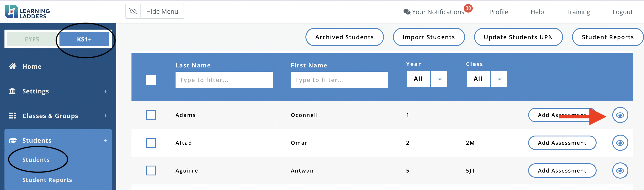The width and height of the screenshot is (644, 190).
Task: Expand the Settings menu plus sign
Action: pos(105,91)
